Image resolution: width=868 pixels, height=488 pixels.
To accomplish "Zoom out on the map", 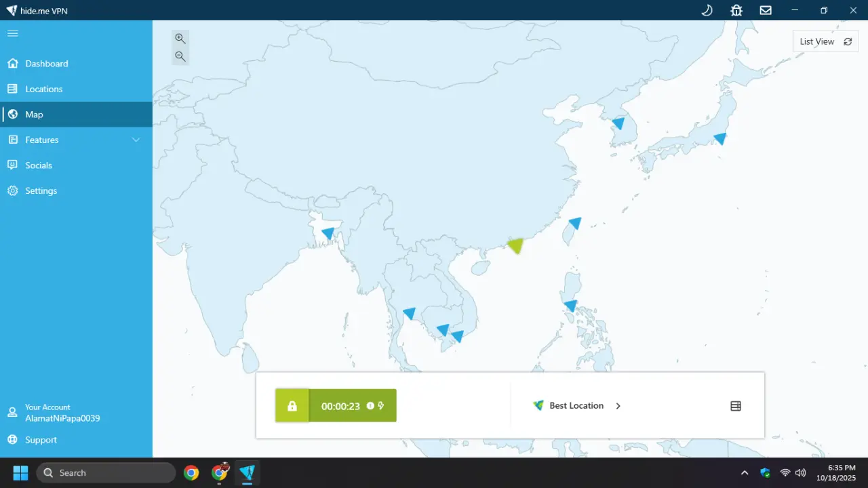I will point(180,56).
